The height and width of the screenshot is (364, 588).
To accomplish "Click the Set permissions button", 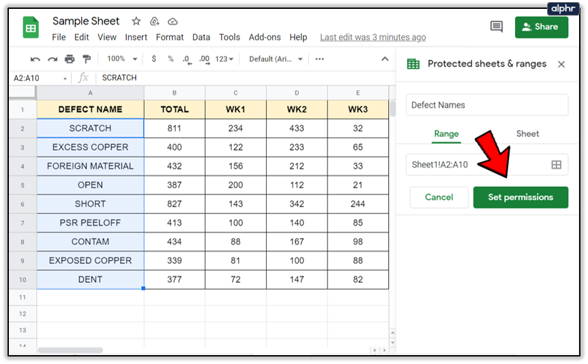I will pyautogui.click(x=520, y=197).
